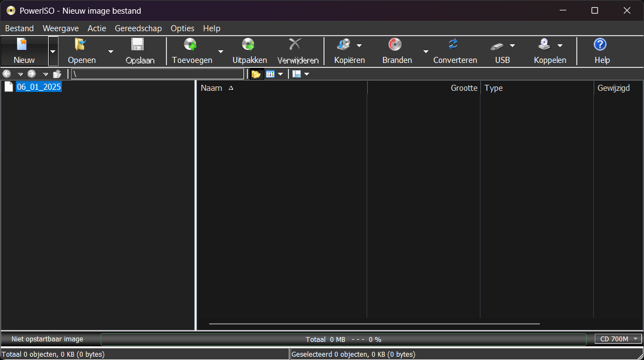
Task: Click the Koppelen mount drive icon
Action: pyautogui.click(x=544, y=44)
